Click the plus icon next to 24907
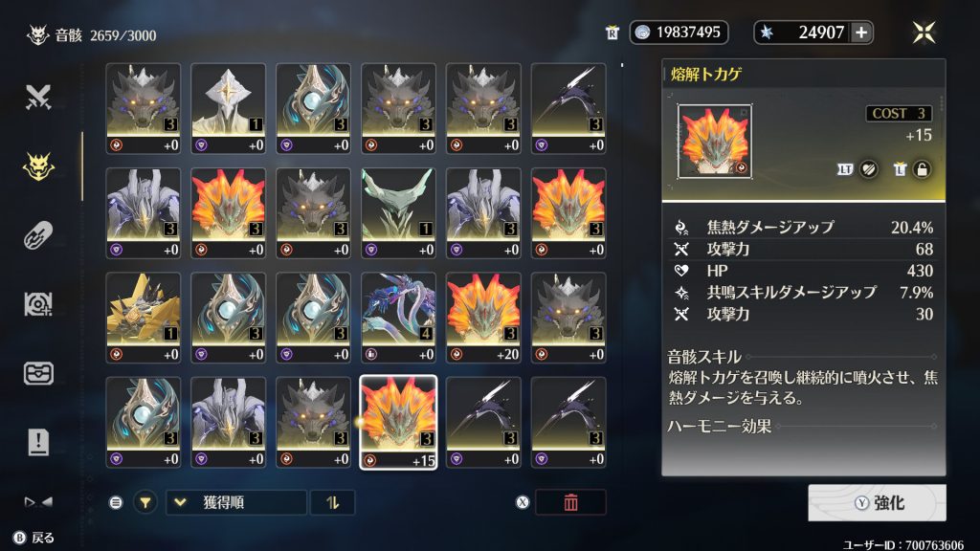This screenshot has height=551, width=980. [861, 33]
